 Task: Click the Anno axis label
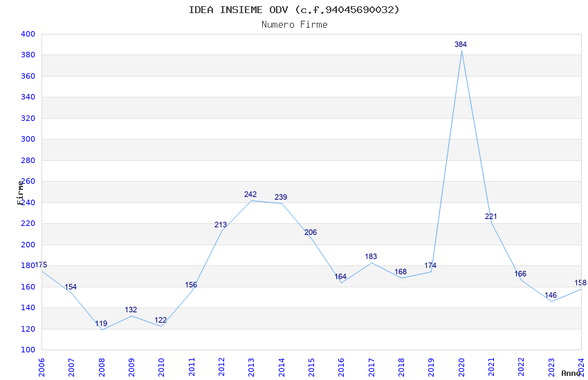(x=571, y=373)
